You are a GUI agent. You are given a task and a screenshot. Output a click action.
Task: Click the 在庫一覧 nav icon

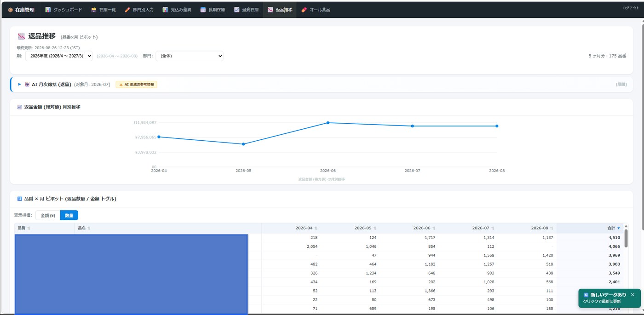point(94,10)
